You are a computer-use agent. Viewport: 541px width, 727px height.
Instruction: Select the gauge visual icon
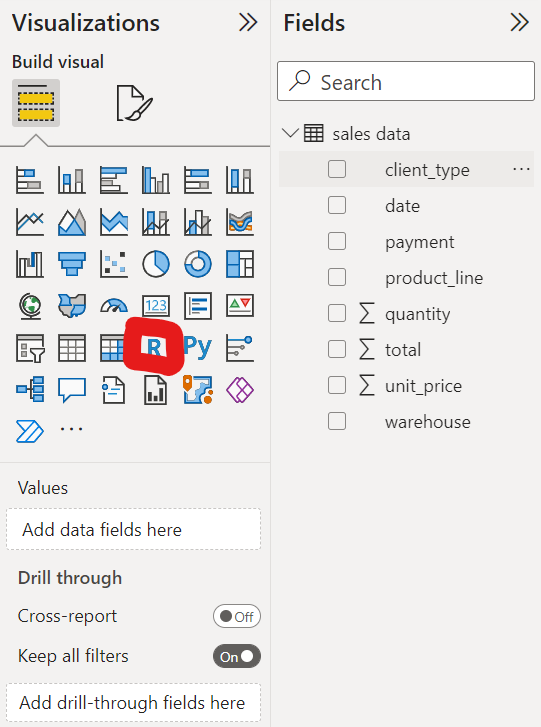pyautogui.click(x=114, y=306)
